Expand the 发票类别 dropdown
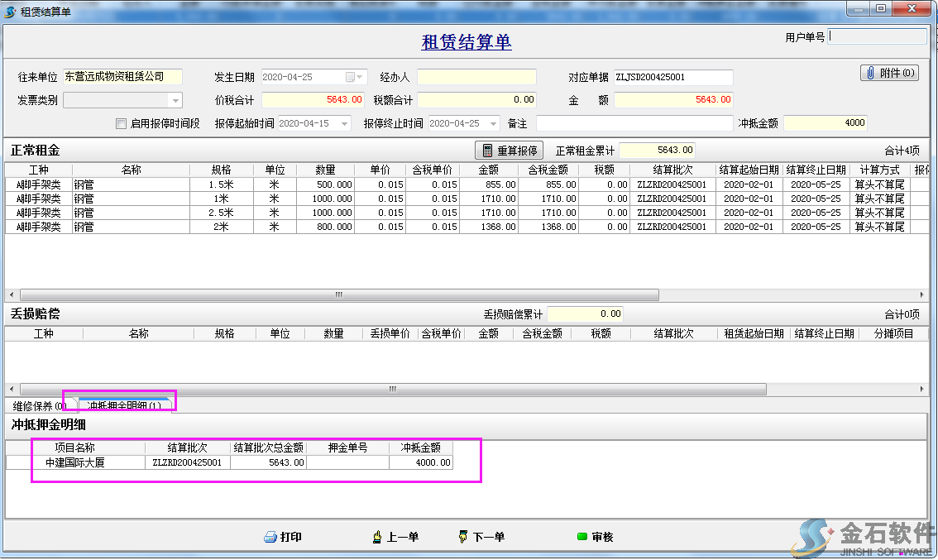The width and height of the screenshot is (938, 560). [x=175, y=100]
